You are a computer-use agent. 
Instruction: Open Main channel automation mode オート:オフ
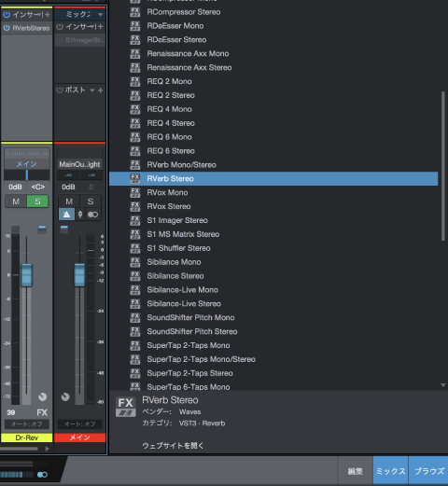point(79,424)
